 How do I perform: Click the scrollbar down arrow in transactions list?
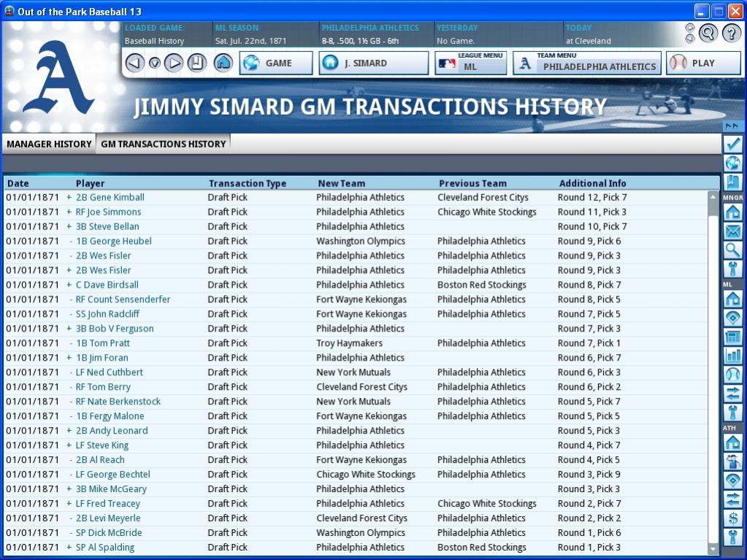[713, 548]
